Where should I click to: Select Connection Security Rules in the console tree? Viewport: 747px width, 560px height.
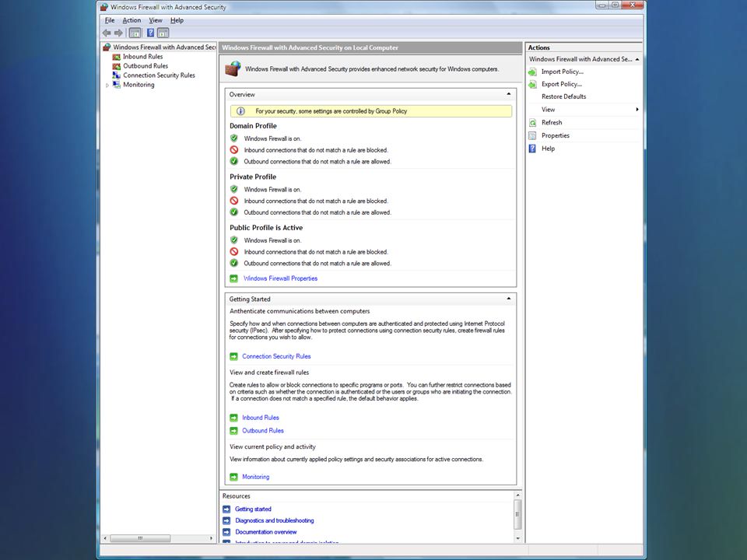point(159,75)
